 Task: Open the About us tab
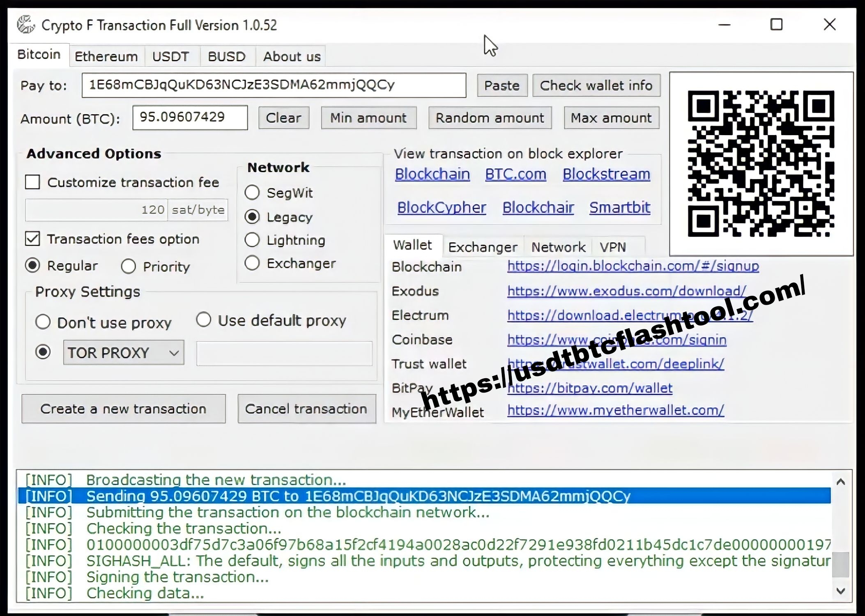tap(292, 56)
